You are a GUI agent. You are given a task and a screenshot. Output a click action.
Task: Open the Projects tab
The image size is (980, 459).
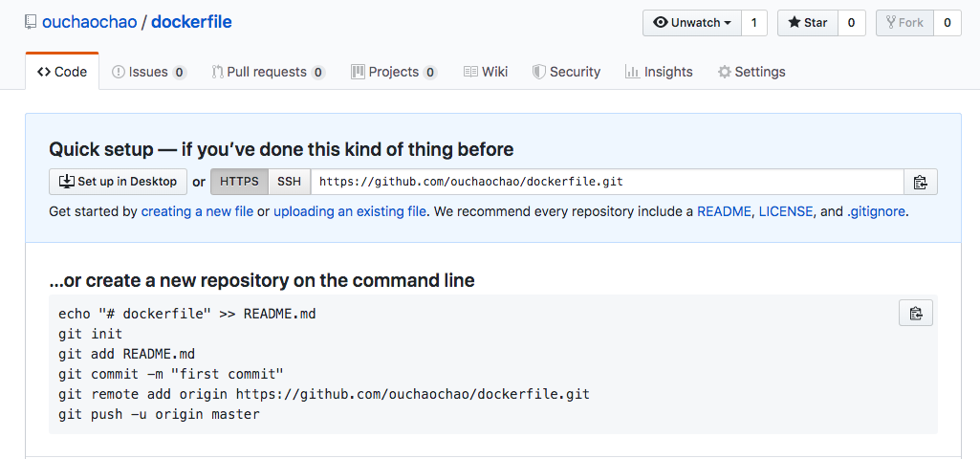pyautogui.click(x=394, y=72)
